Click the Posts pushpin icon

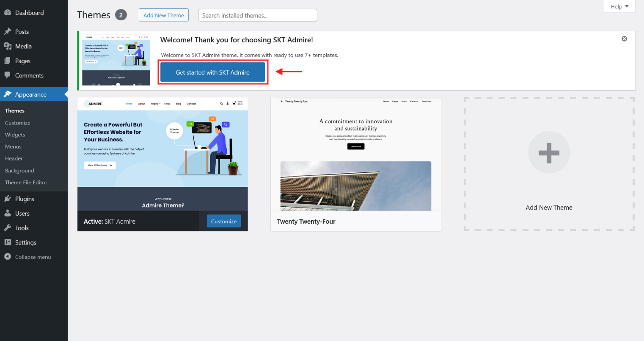click(x=8, y=31)
